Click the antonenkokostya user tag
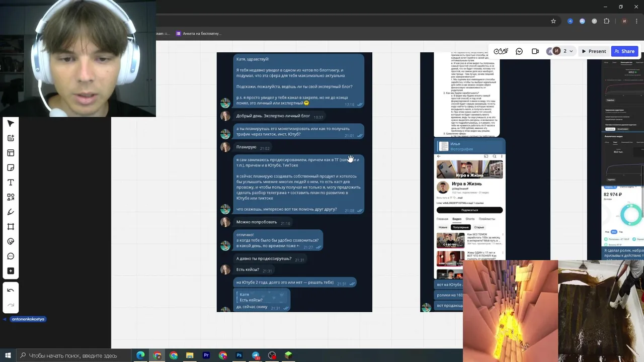The width and height of the screenshot is (644, 362). [28, 319]
